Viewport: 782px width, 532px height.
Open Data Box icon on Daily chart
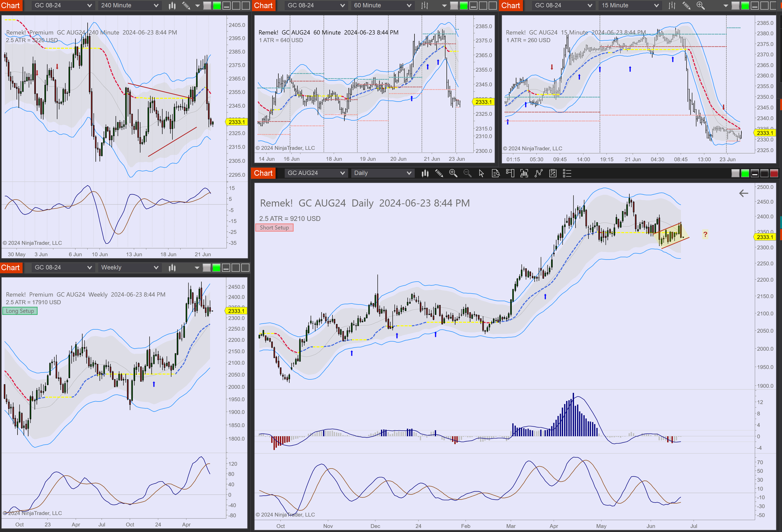[x=496, y=173]
